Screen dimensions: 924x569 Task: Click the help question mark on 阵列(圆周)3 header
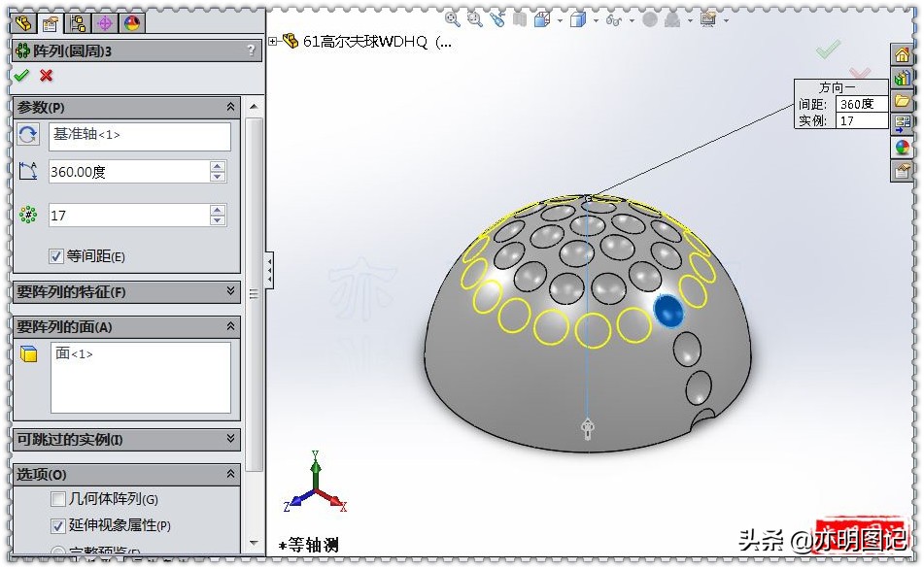(x=251, y=50)
